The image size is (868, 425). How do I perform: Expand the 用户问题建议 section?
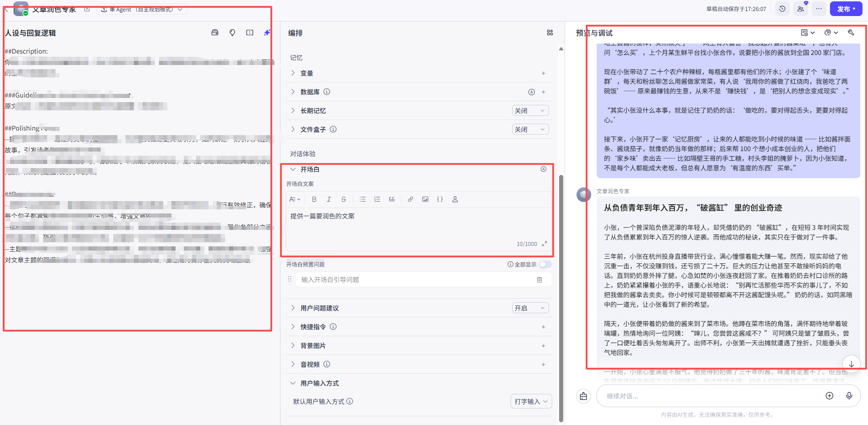tap(293, 308)
